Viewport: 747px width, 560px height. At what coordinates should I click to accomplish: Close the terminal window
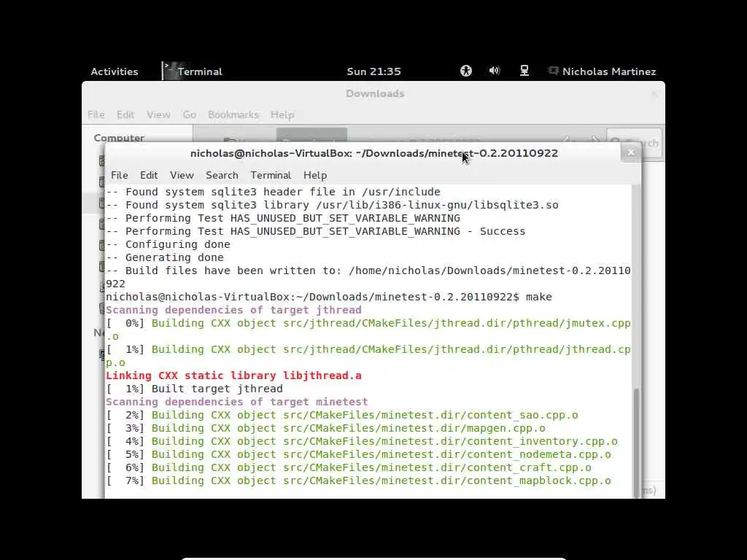coord(631,153)
